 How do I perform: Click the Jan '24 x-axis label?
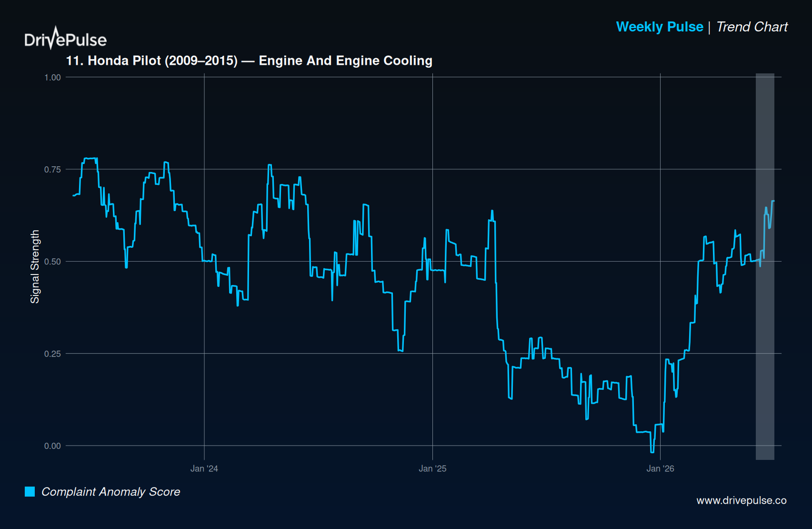tap(204, 468)
